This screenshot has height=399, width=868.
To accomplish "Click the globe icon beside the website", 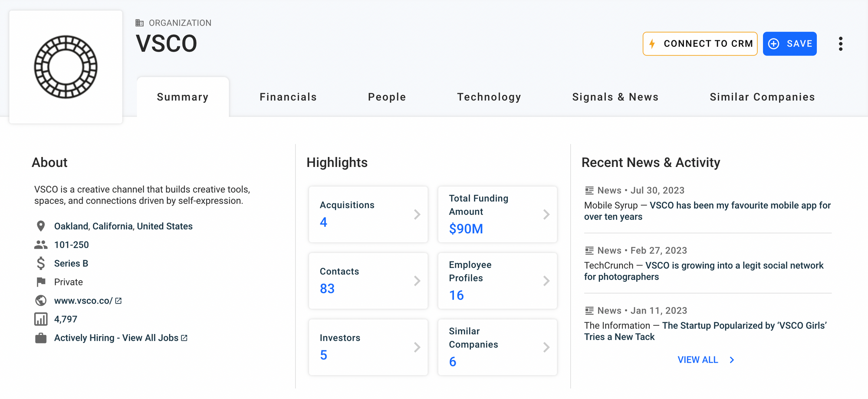I will coord(41,301).
